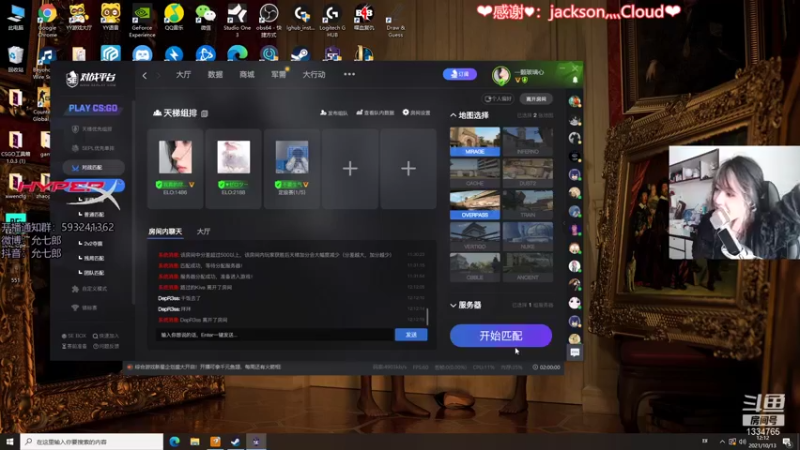800x450 pixels.
Task: Open File Explorer from the taskbar
Action: pyautogui.click(x=195, y=441)
